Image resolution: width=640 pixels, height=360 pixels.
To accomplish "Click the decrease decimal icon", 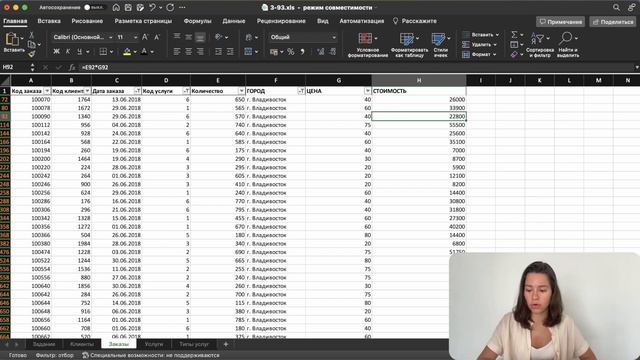I will 333,51.
